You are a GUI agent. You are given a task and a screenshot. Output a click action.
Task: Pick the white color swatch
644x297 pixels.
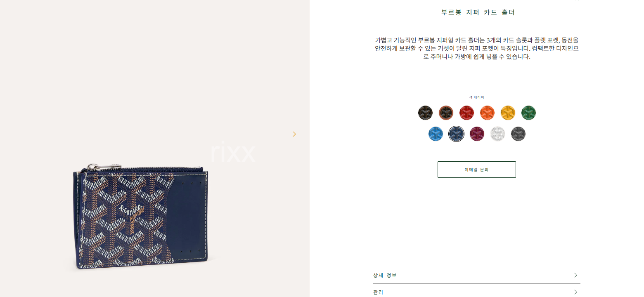click(497, 134)
